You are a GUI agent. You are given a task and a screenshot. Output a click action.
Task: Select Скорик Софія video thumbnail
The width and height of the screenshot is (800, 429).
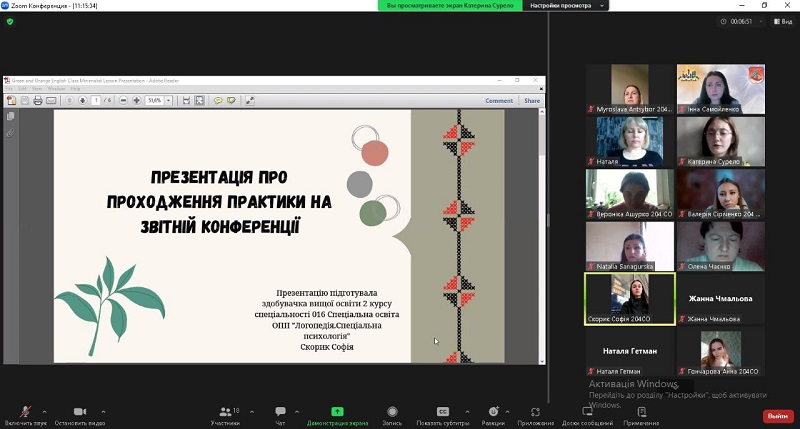pyautogui.click(x=629, y=297)
